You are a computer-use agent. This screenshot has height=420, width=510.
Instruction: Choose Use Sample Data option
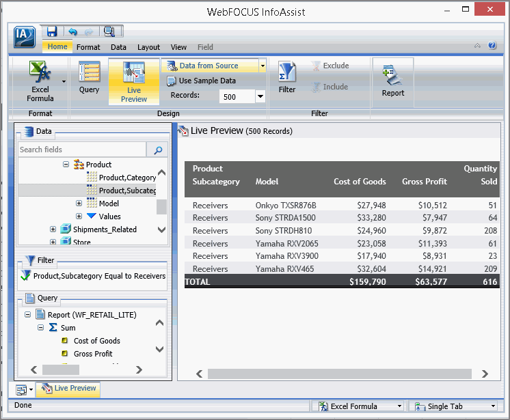click(201, 81)
